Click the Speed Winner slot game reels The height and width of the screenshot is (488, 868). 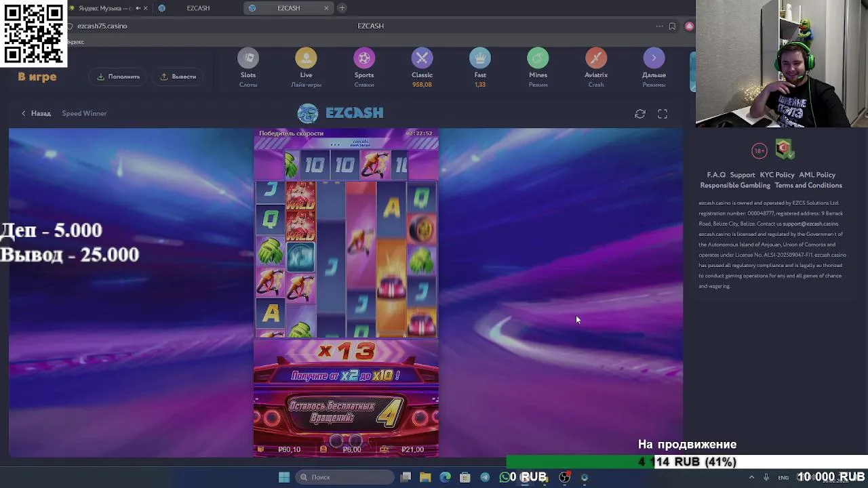(346, 259)
